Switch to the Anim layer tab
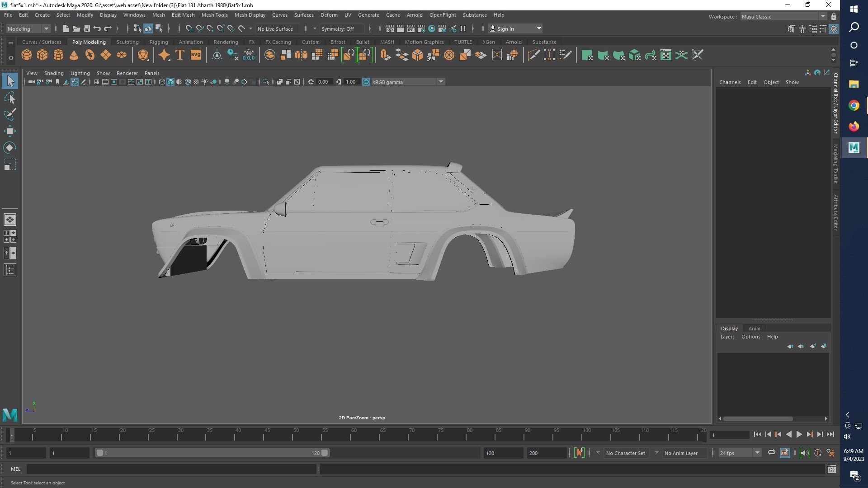Viewport: 868px width, 488px height. point(754,328)
